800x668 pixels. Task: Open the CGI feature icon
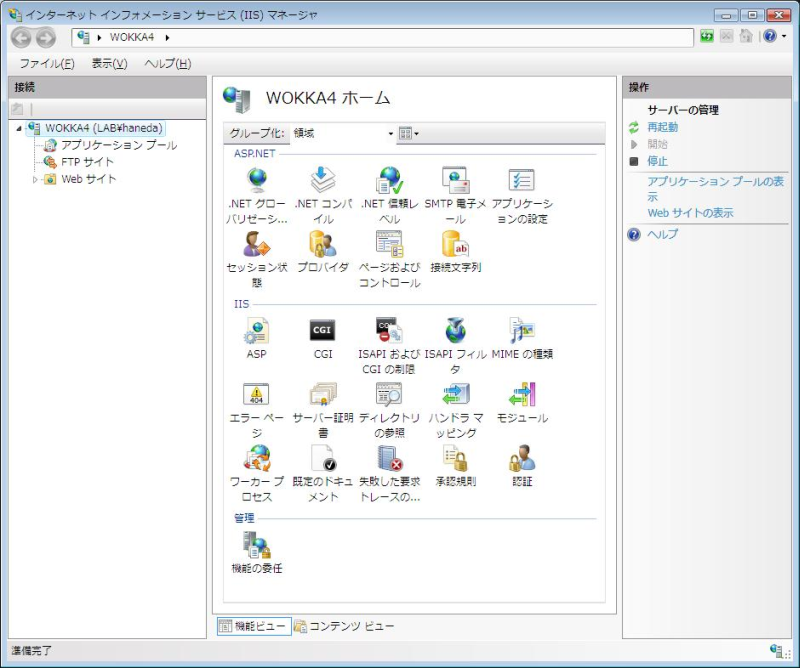[323, 330]
